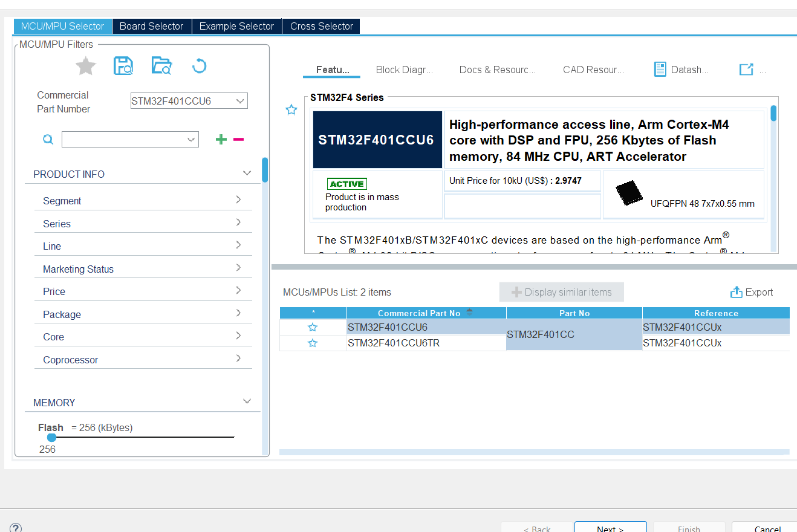Switch to the Board Selector tab

coord(151,26)
